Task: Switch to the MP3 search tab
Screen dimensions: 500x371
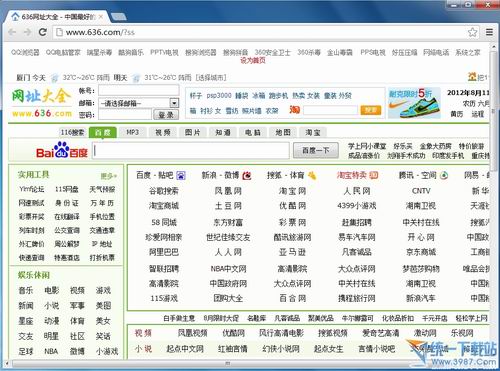Action: (x=132, y=132)
